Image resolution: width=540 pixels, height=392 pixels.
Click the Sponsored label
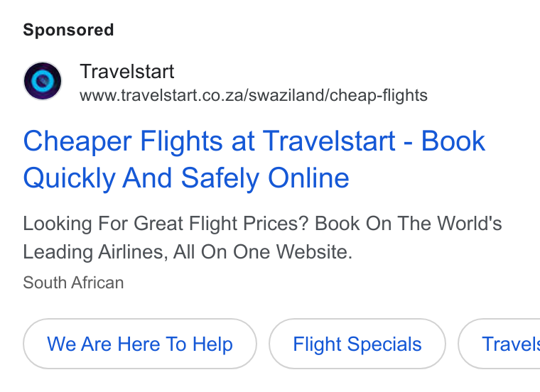point(68,30)
